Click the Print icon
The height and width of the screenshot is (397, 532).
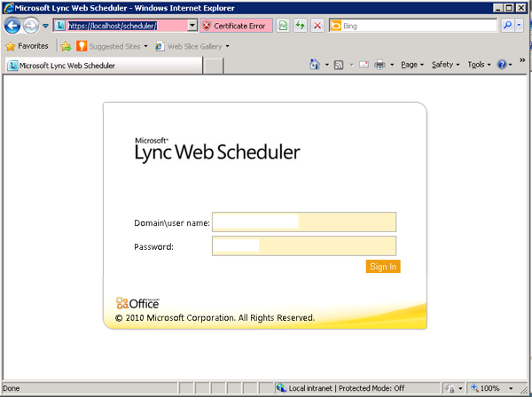[379, 65]
